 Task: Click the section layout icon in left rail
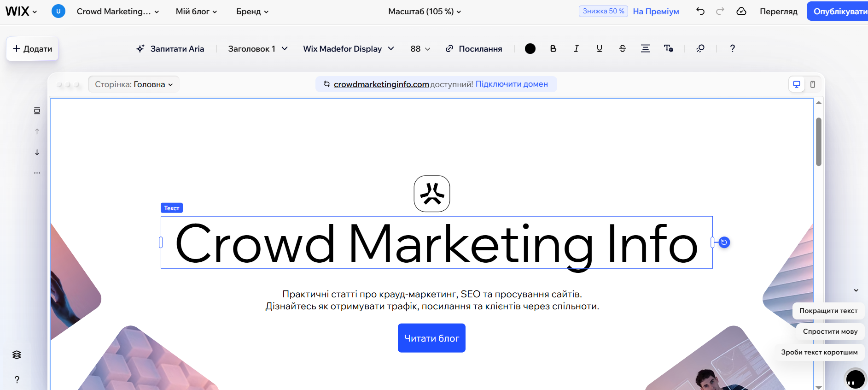[37, 111]
